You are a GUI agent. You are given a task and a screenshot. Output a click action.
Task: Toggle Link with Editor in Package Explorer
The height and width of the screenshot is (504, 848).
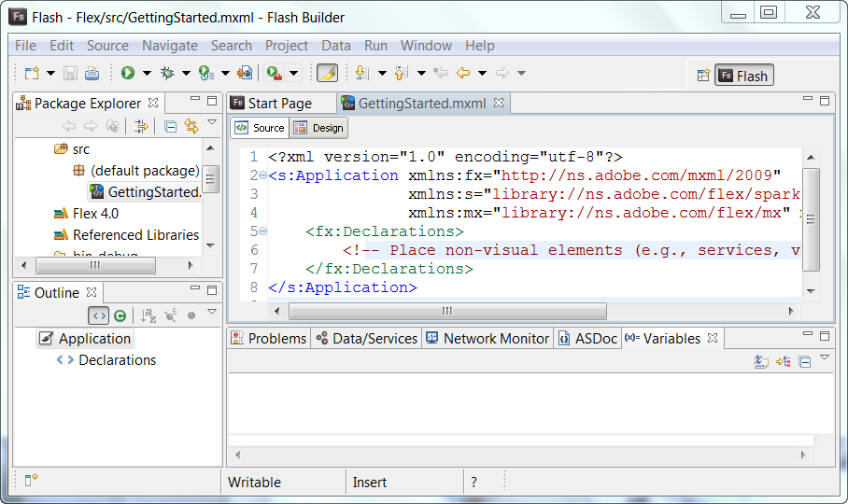tap(191, 126)
